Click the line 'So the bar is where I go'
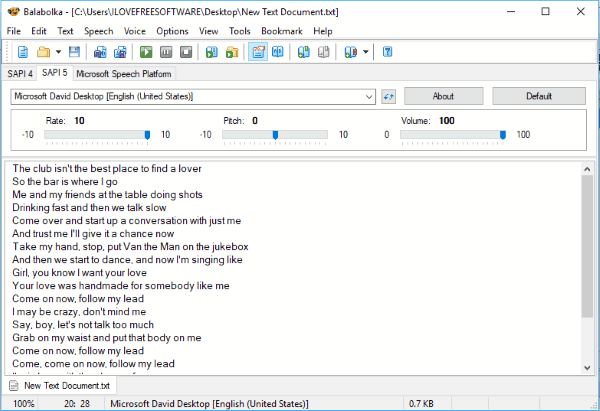600x411 pixels. click(65, 181)
